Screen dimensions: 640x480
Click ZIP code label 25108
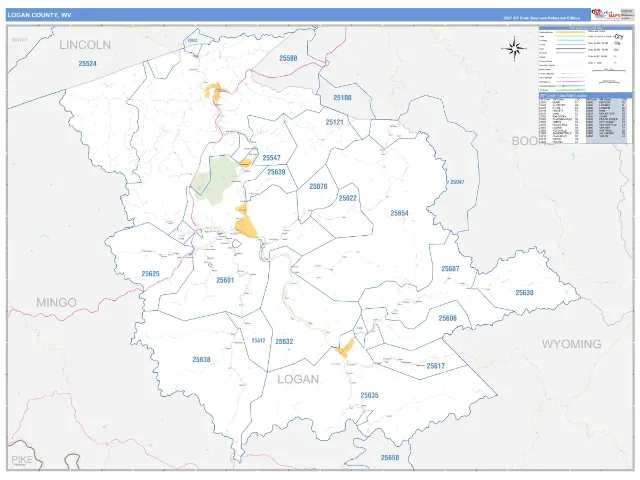tap(342, 98)
